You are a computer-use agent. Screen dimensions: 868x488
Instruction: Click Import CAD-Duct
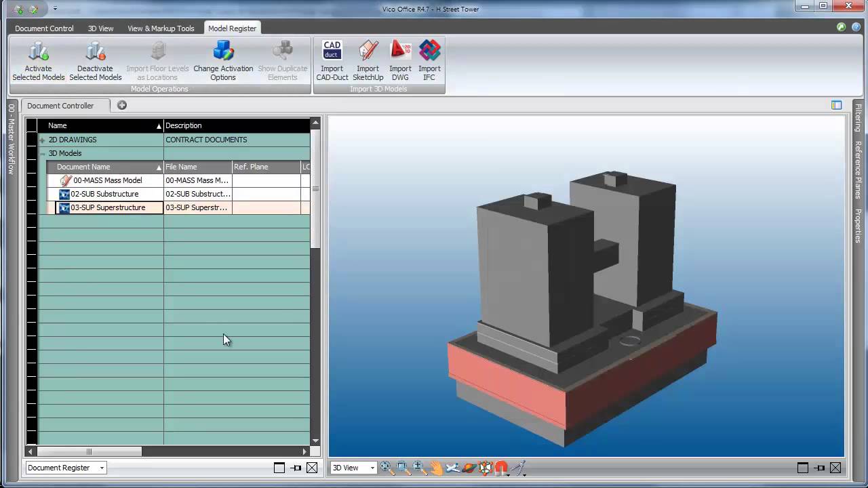click(x=332, y=61)
